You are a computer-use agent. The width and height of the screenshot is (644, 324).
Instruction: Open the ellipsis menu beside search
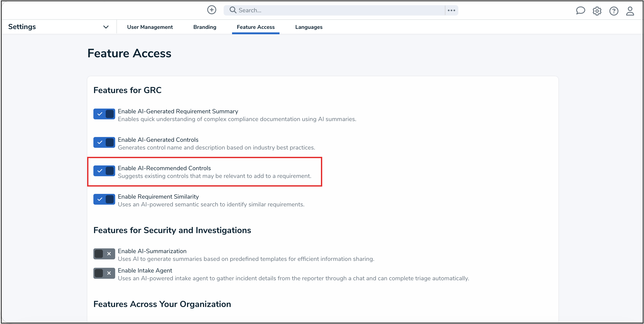451,10
